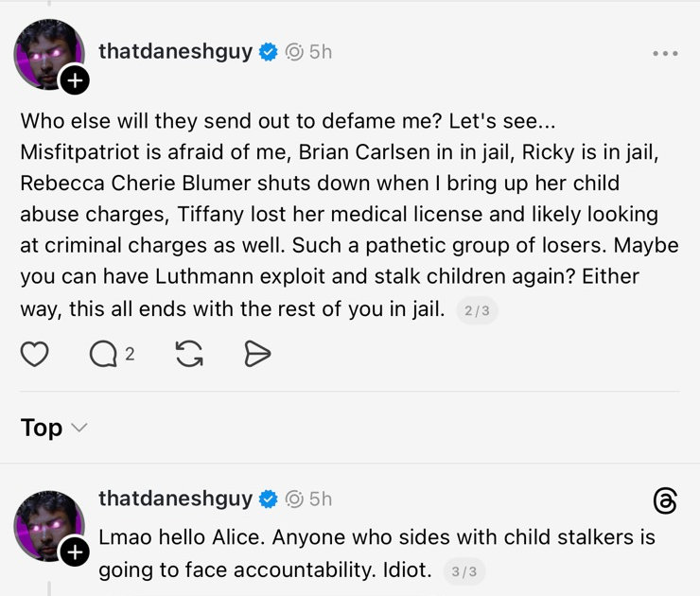The height and width of the screenshot is (596, 700).
Task: Like the first post with heart icon
Action: (x=35, y=354)
